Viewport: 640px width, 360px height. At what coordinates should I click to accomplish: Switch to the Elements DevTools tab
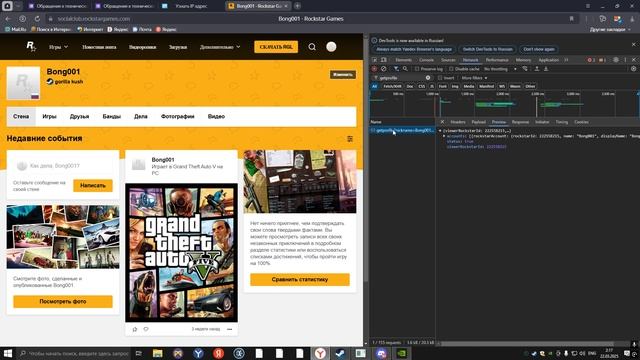click(x=403, y=60)
